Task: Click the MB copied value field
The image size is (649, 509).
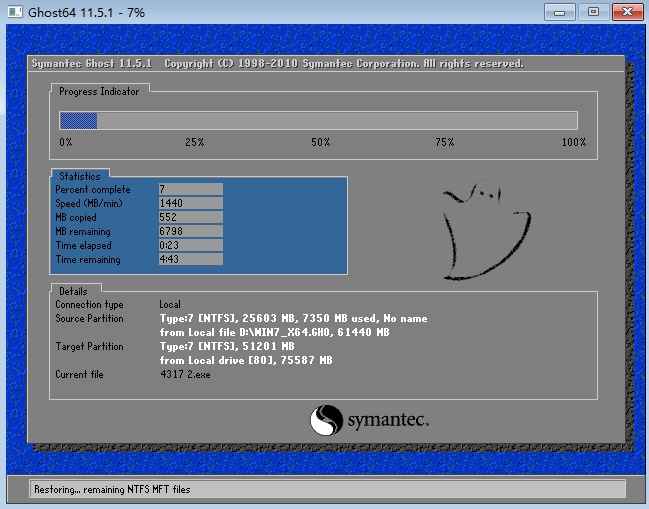Action: (190, 217)
